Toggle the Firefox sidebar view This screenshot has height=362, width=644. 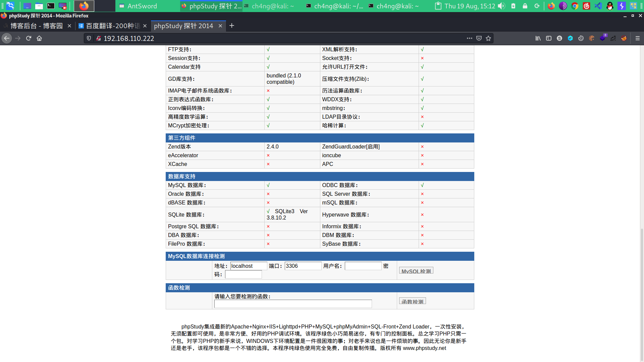tap(549, 38)
